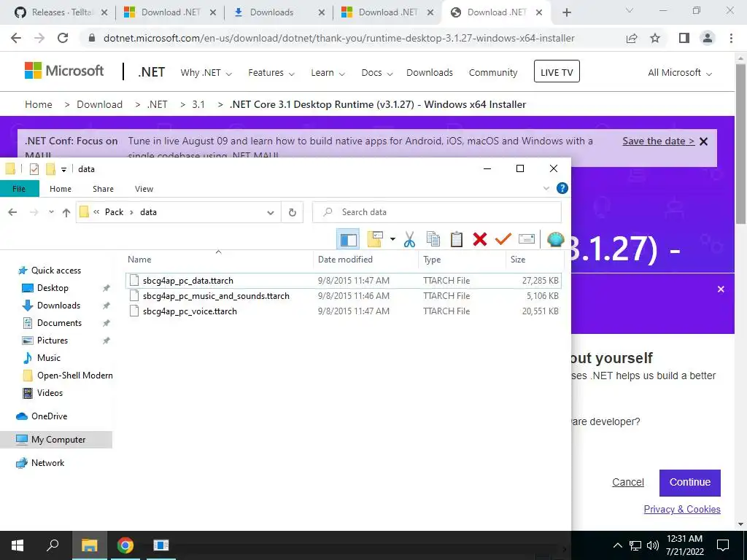The height and width of the screenshot is (560, 747).
Task: Click the Cancel link on the webpage
Action: (x=628, y=483)
